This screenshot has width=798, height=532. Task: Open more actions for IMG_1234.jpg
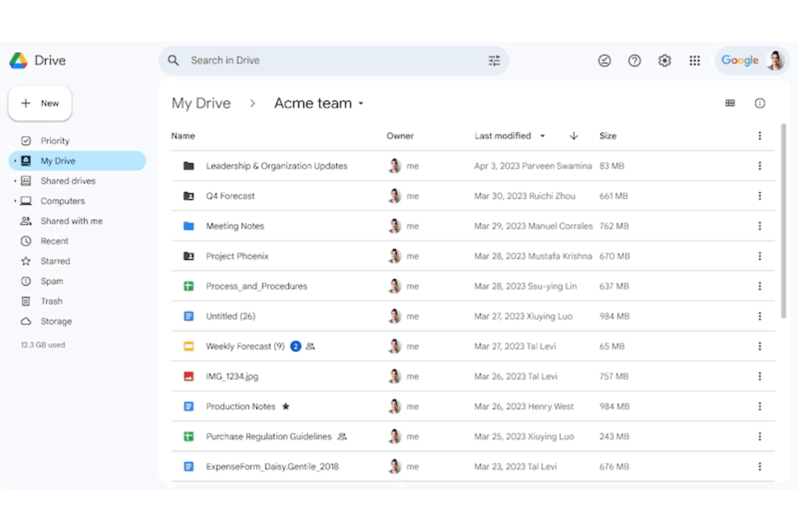tap(760, 376)
